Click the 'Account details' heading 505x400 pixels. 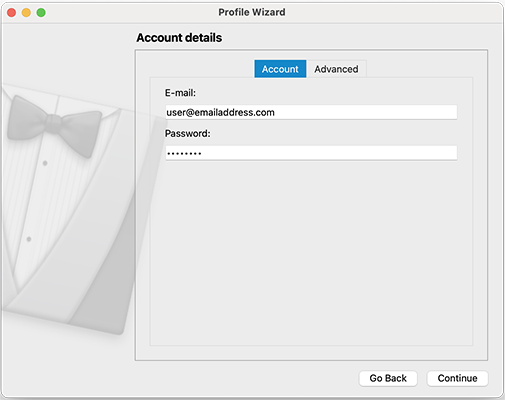pos(179,38)
